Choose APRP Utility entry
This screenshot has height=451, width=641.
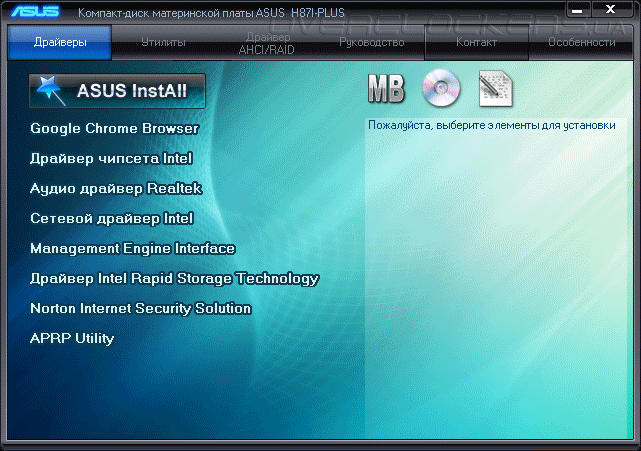pos(72,339)
